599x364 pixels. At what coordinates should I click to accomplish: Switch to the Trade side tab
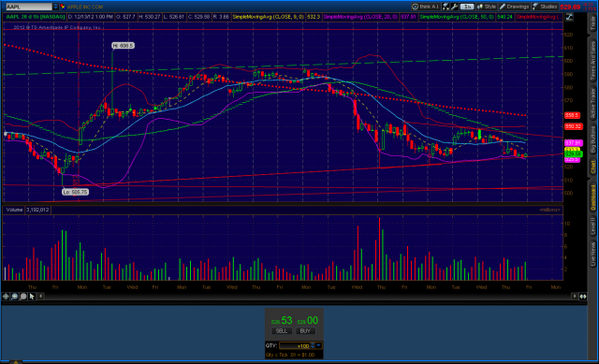592,23
